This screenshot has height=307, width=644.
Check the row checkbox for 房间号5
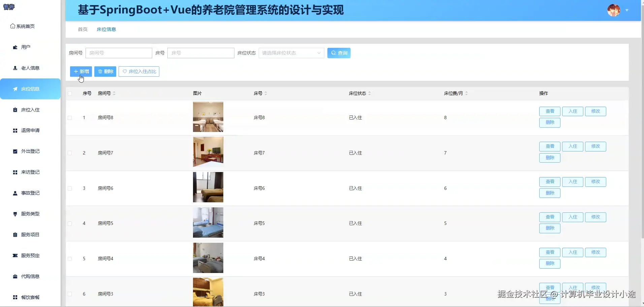click(x=70, y=223)
